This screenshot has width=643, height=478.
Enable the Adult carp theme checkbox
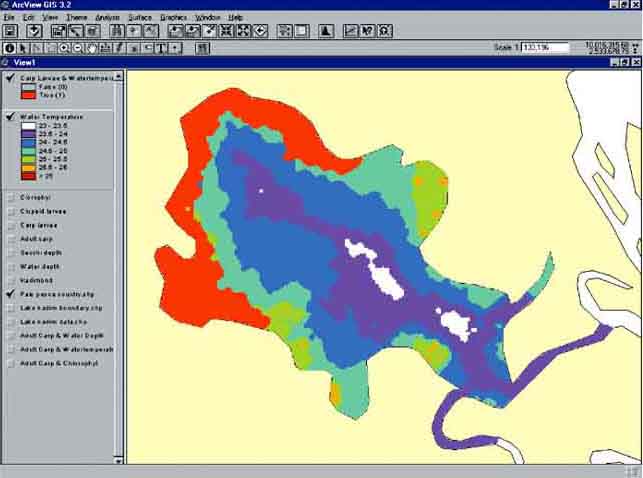[x=10, y=239]
